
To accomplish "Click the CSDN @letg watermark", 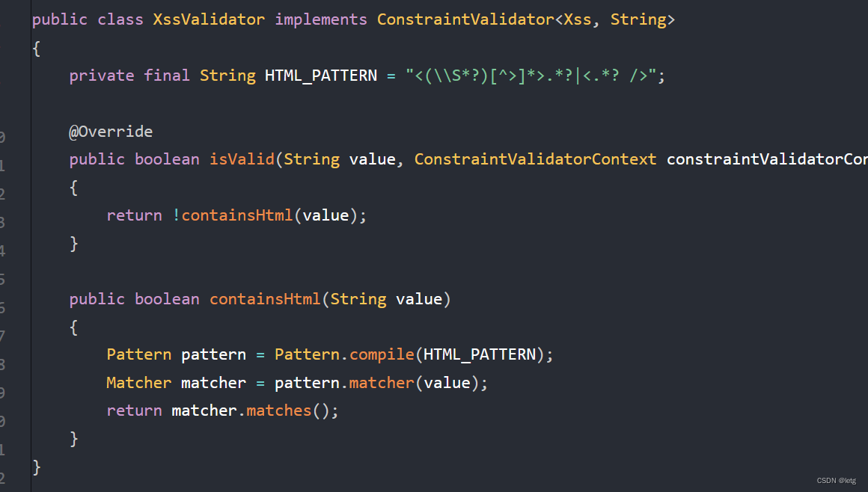I will 836,480.
